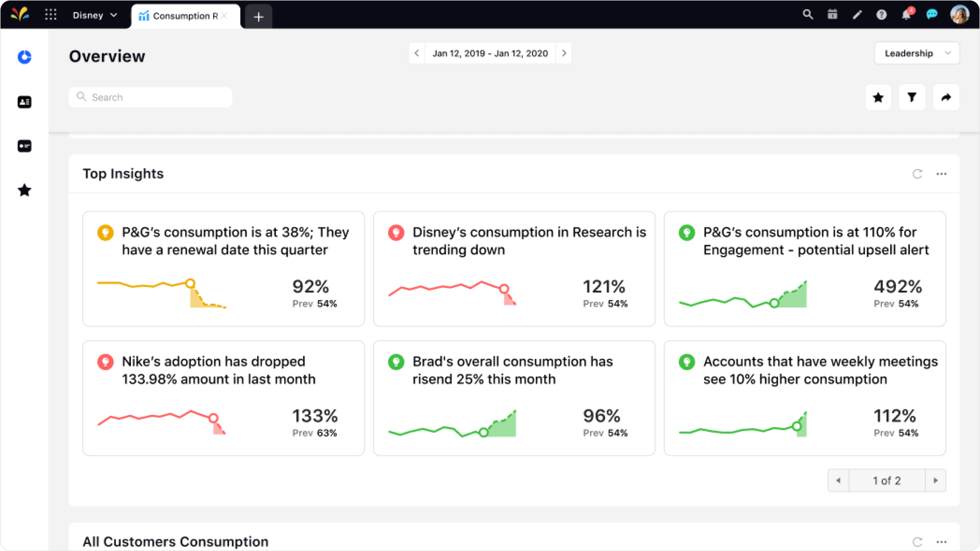Click green lightbulb on weekly meetings card
Image resolution: width=980 pixels, height=551 pixels.
[687, 362]
